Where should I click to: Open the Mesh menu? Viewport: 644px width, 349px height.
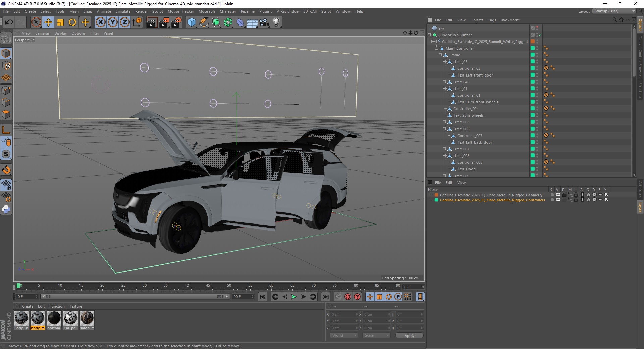pyautogui.click(x=74, y=11)
